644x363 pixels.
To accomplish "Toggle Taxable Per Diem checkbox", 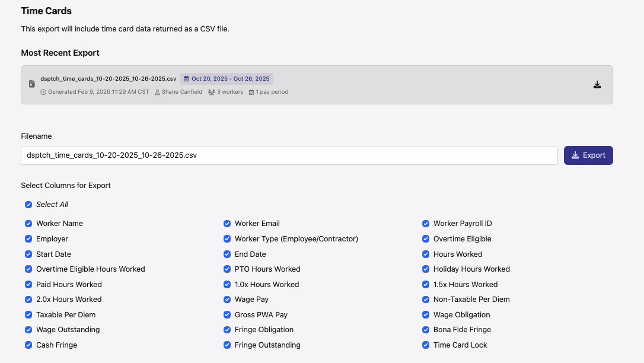I will (28, 314).
